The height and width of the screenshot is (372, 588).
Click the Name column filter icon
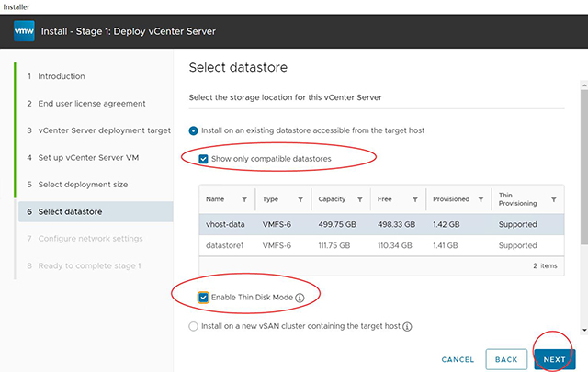point(244,199)
